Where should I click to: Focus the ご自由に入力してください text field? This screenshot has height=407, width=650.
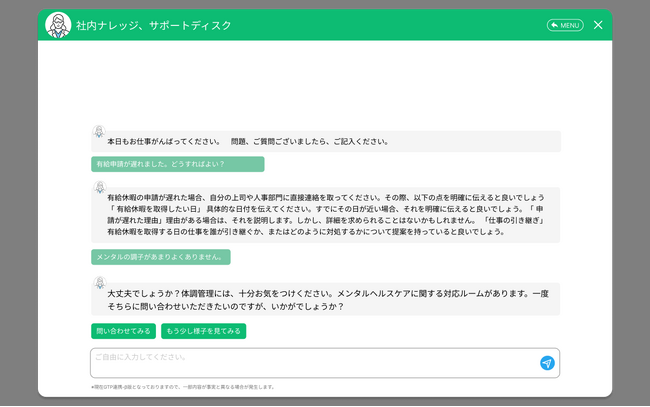point(310,363)
